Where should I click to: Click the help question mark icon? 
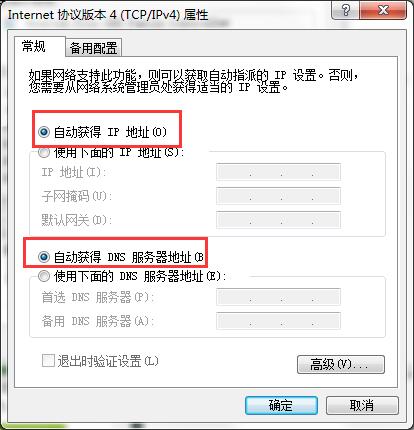[346, 11]
